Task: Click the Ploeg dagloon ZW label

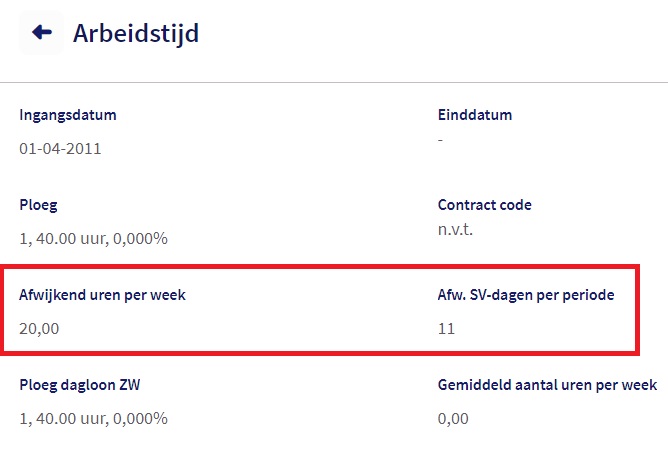Action: point(86,385)
